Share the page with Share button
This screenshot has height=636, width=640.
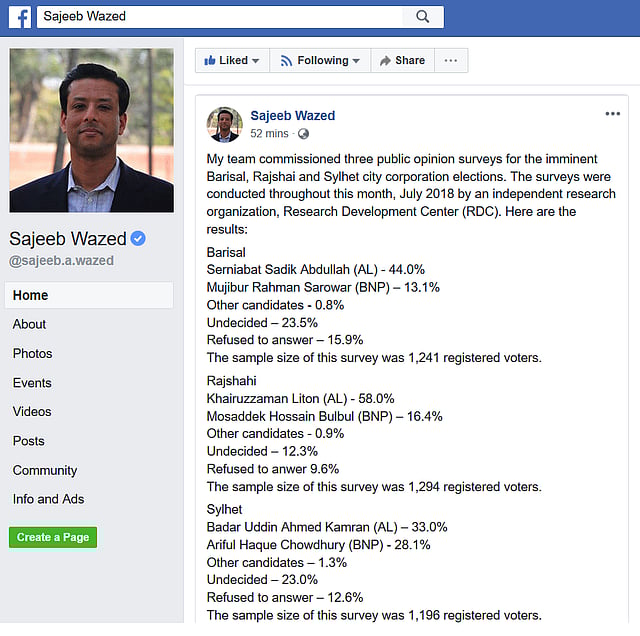[401, 60]
